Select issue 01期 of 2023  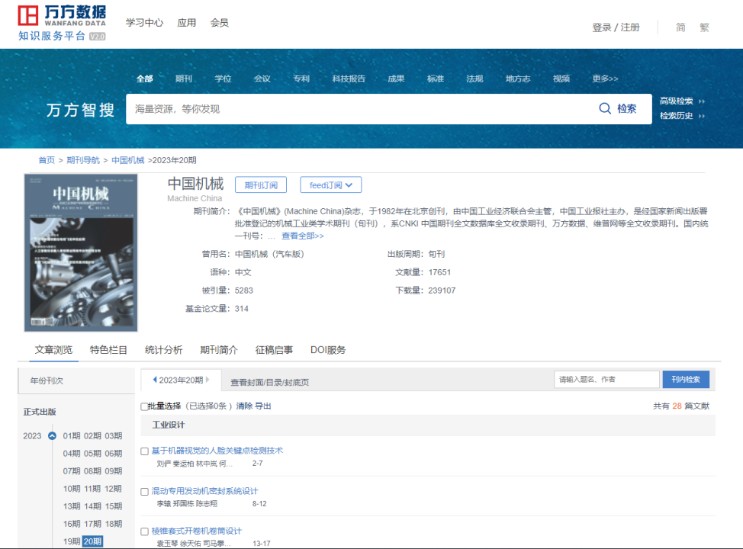click(72, 436)
